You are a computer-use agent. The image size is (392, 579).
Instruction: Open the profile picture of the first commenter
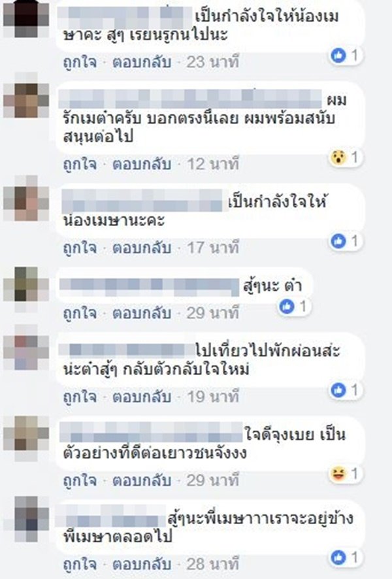26,18
